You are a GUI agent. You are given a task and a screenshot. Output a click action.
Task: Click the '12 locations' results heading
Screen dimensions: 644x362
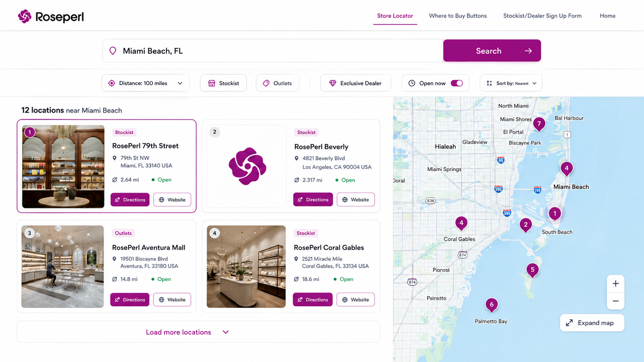(43, 110)
